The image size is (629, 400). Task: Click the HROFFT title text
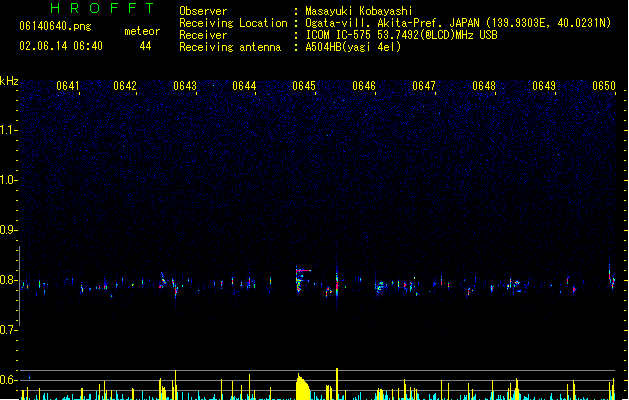[103, 8]
